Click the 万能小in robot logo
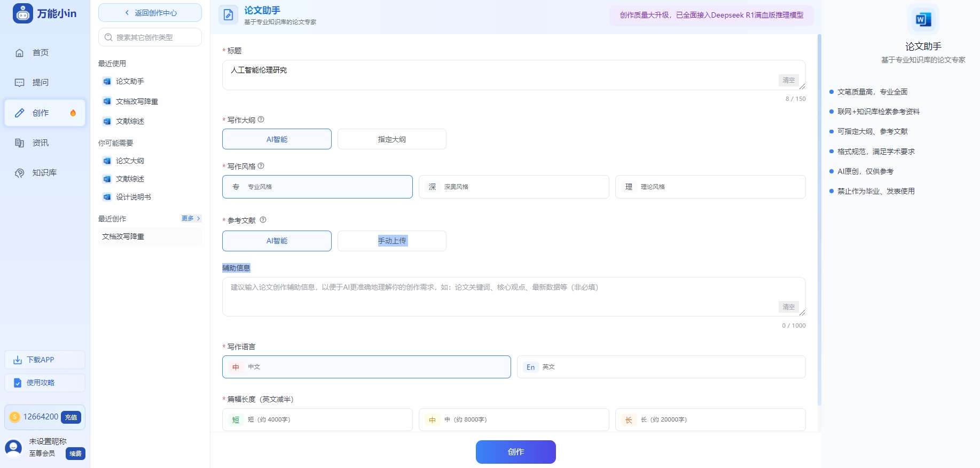This screenshot has height=468, width=980. [x=23, y=13]
